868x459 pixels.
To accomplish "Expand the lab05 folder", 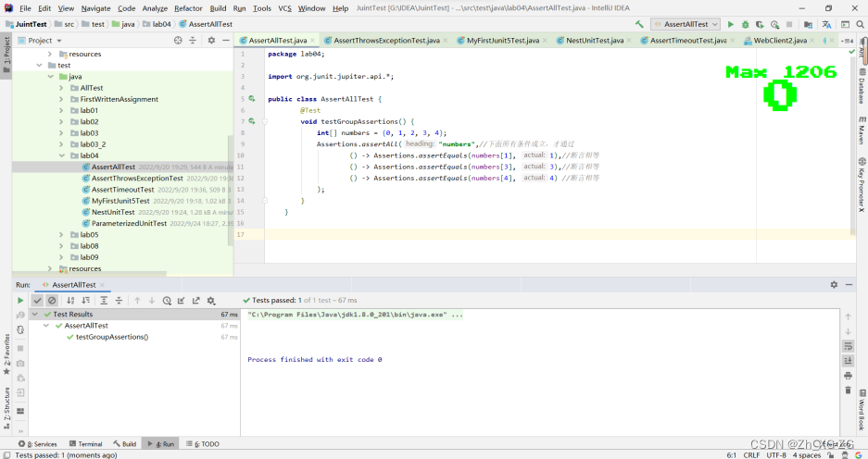I will [x=61, y=234].
